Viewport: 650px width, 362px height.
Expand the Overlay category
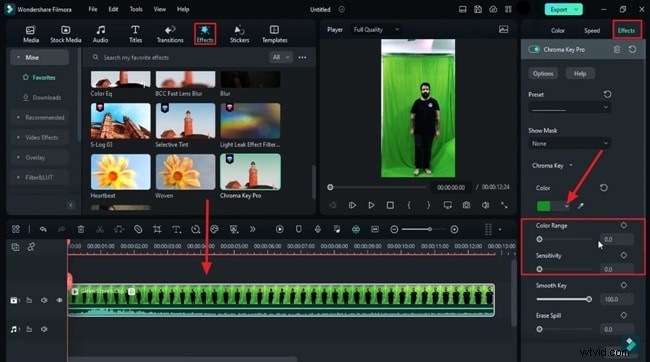click(x=39, y=158)
